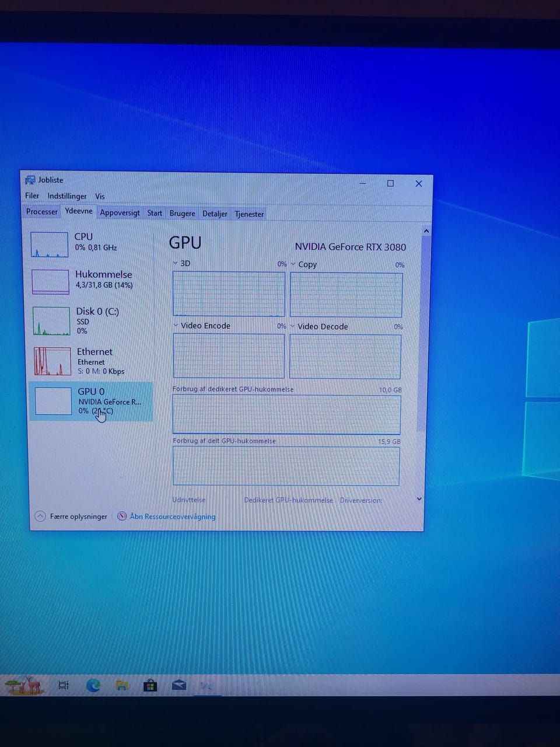This screenshot has width=560, height=747.
Task: Click the savanna animals search highlight icon
Action: click(24, 685)
